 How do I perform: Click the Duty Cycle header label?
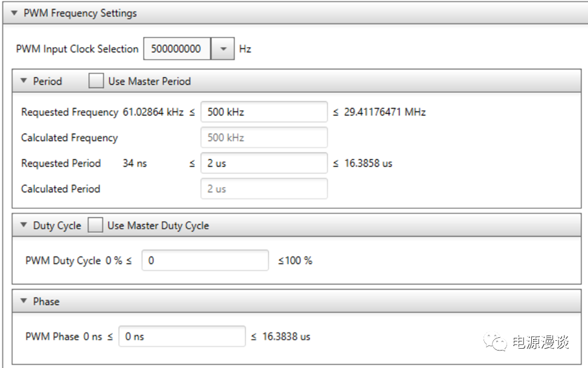tap(57, 226)
